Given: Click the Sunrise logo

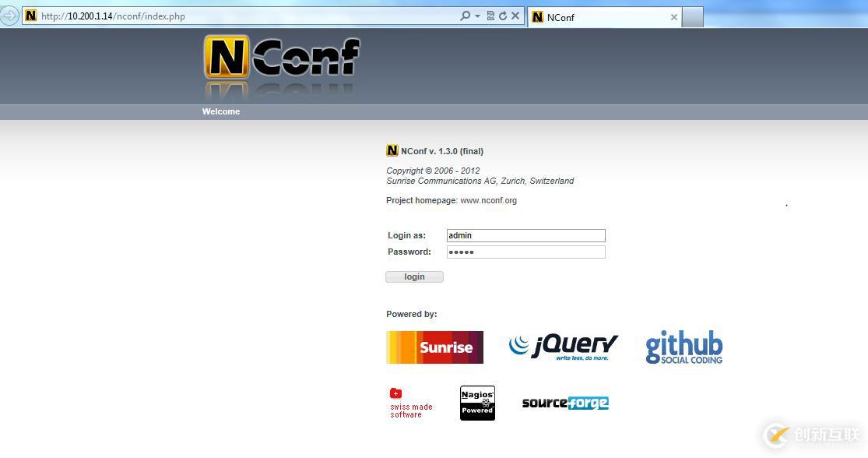Looking at the screenshot, I should click(434, 347).
